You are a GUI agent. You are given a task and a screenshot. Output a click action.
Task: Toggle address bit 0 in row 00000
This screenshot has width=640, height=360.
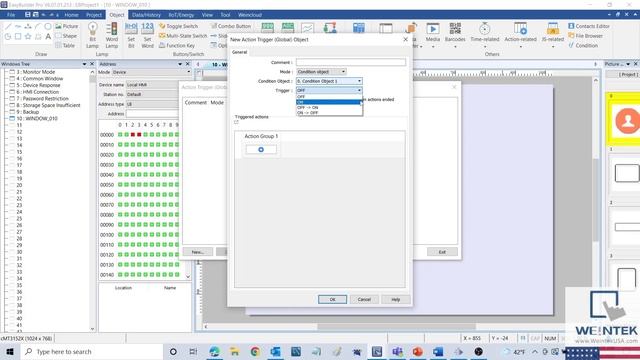point(120,135)
